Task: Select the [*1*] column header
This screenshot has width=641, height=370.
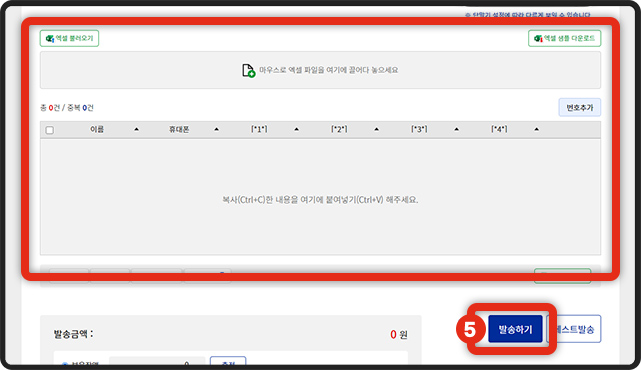Action: pyautogui.click(x=259, y=129)
